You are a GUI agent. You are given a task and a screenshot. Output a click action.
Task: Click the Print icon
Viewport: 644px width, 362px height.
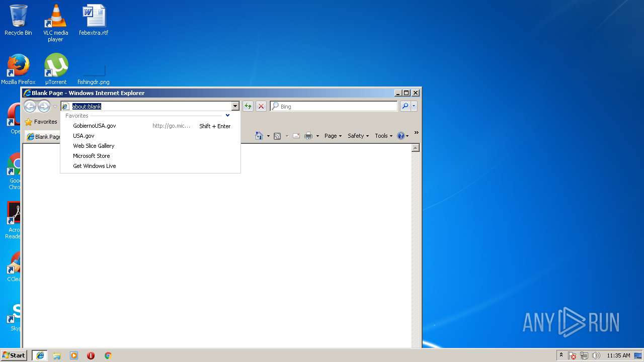308,136
